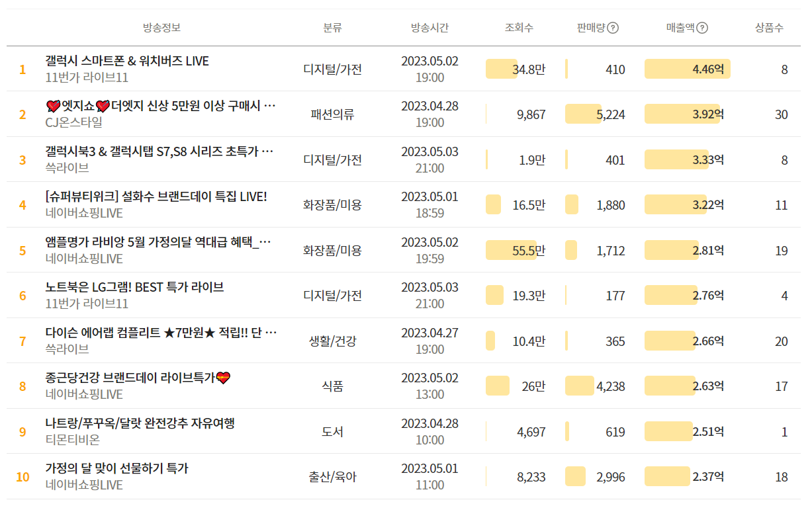
Task: Click the 9,867 view count
Action: pyautogui.click(x=531, y=114)
